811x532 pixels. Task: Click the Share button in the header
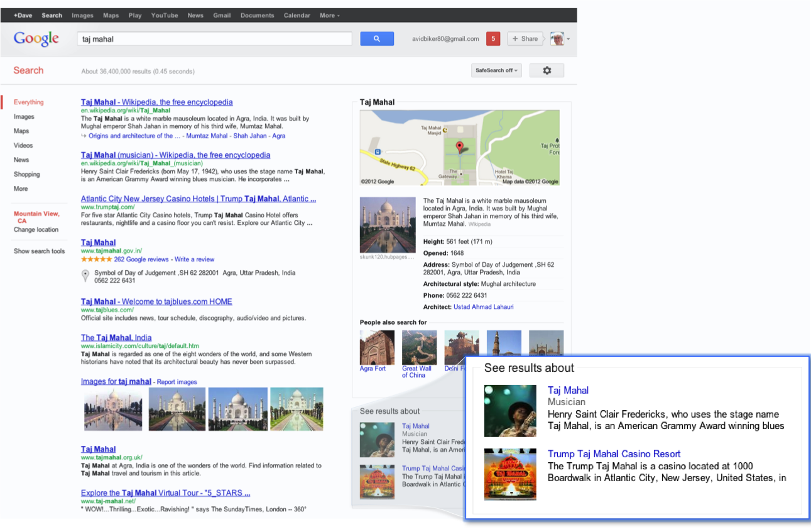[x=525, y=38]
